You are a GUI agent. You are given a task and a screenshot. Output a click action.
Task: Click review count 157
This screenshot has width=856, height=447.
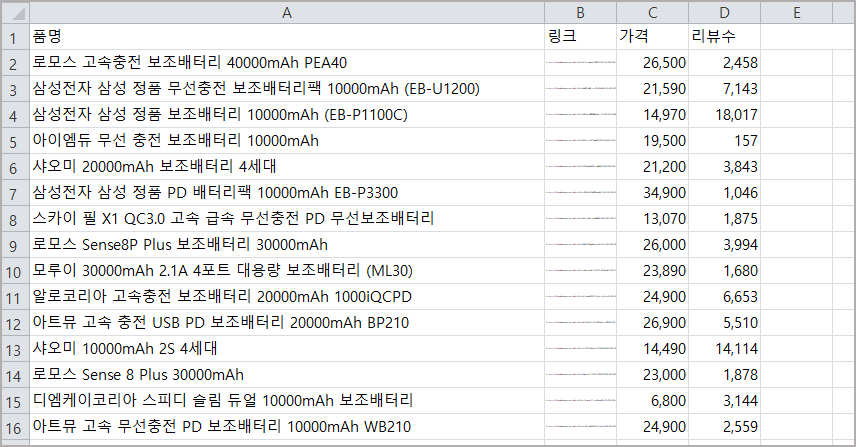[x=724, y=141]
